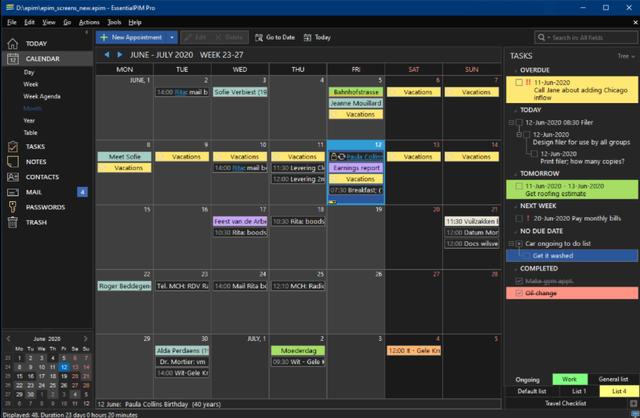Go to next period with right arrow
Image resolution: width=640 pixels, height=418 pixels.
pyautogui.click(x=120, y=54)
